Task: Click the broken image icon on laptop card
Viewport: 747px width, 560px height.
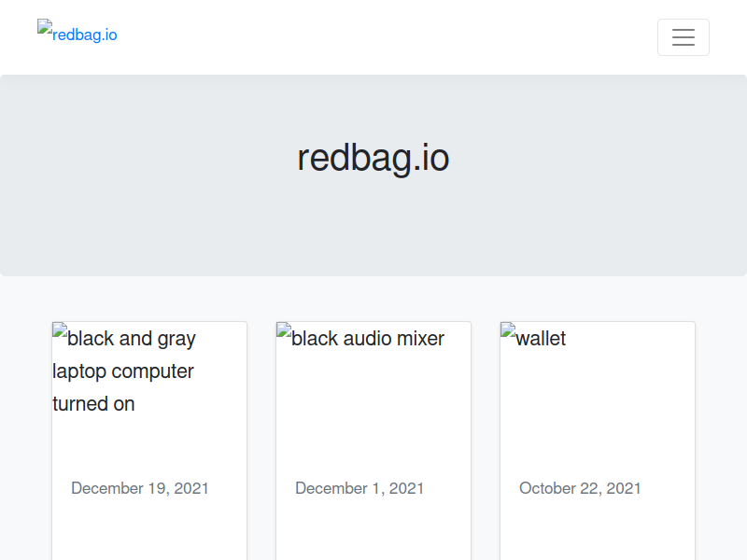Action: (x=60, y=330)
